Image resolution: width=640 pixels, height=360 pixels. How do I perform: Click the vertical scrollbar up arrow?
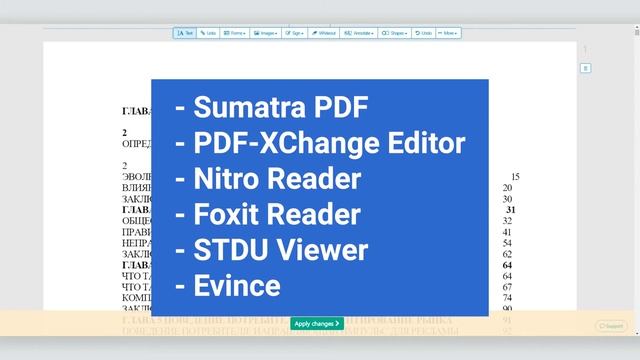[637, 27]
